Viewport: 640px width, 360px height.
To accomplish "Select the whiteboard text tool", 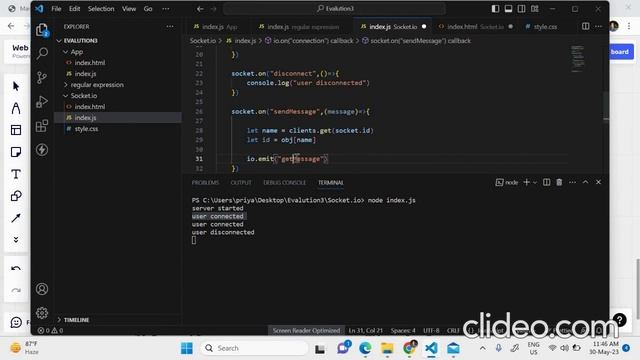I will coord(16,174).
